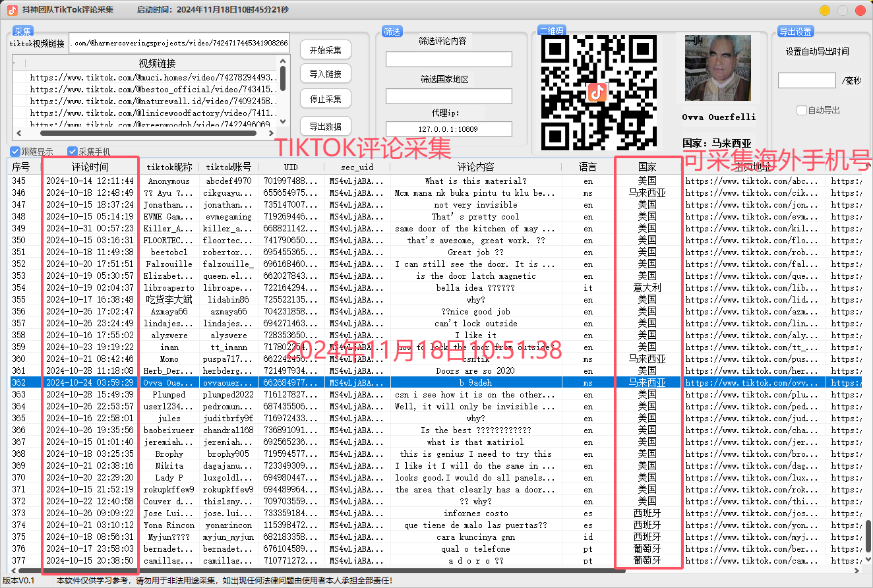Toggle the 跟随显示 checkbox
The image size is (873, 588).
coord(16,152)
